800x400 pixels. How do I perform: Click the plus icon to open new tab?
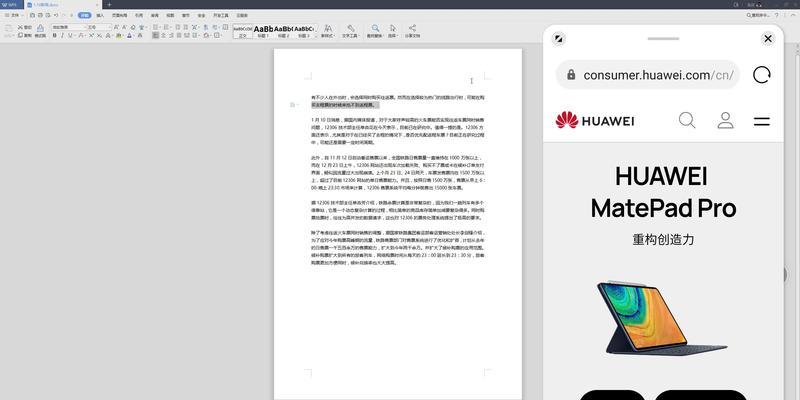pyautogui.click(x=109, y=5)
